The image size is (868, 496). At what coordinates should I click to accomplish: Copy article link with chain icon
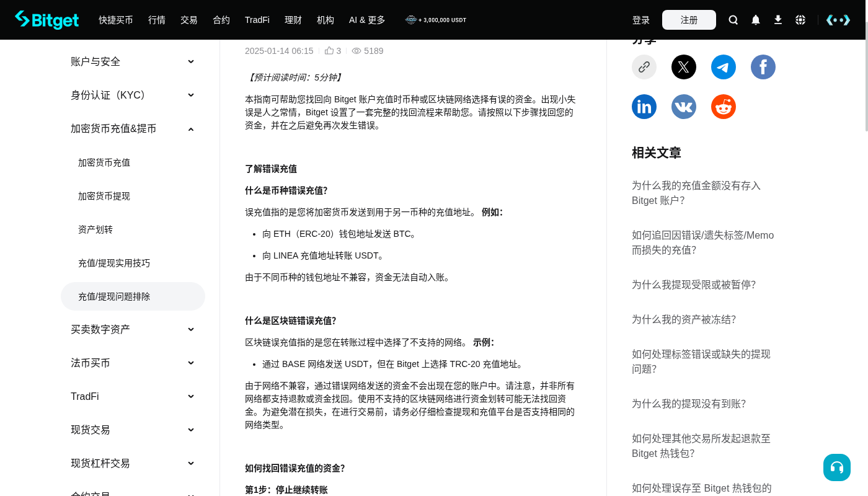click(644, 67)
